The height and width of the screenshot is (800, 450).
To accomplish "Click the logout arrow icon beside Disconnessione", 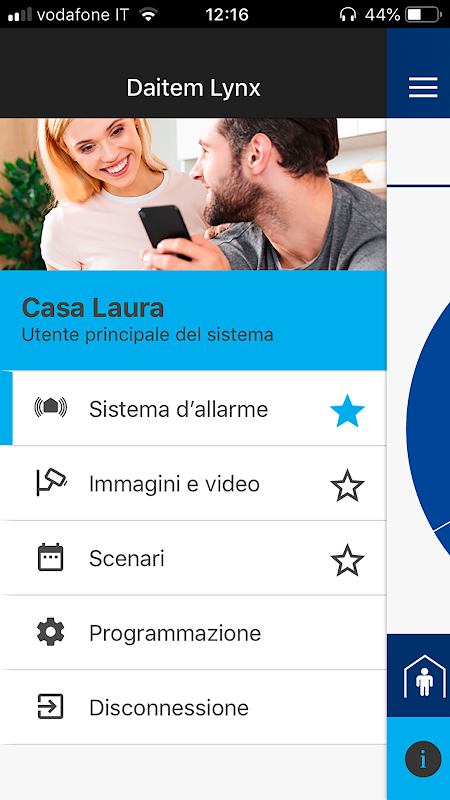I will click(51, 707).
